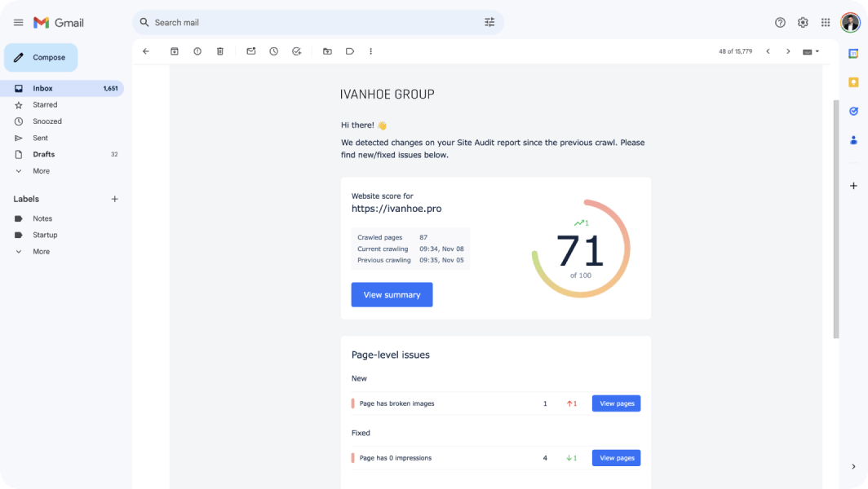Open the More actions three-dot menu
Screen dimensions: 868x489
pos(371,51)
